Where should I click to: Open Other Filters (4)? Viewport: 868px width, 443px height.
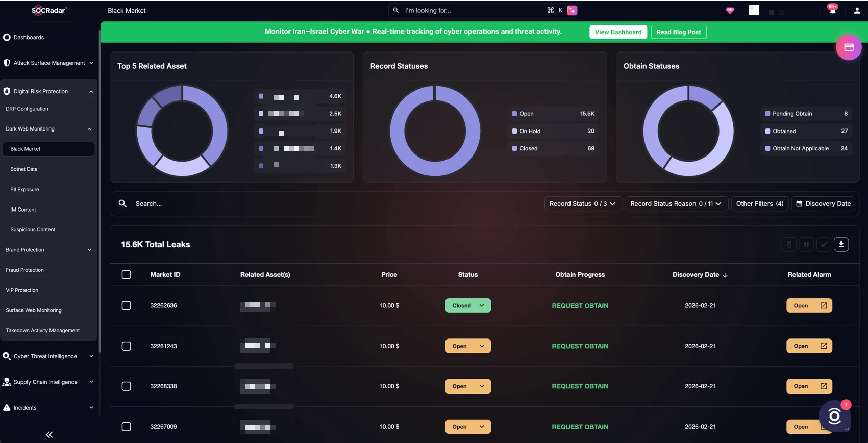(x=760, y=204)
